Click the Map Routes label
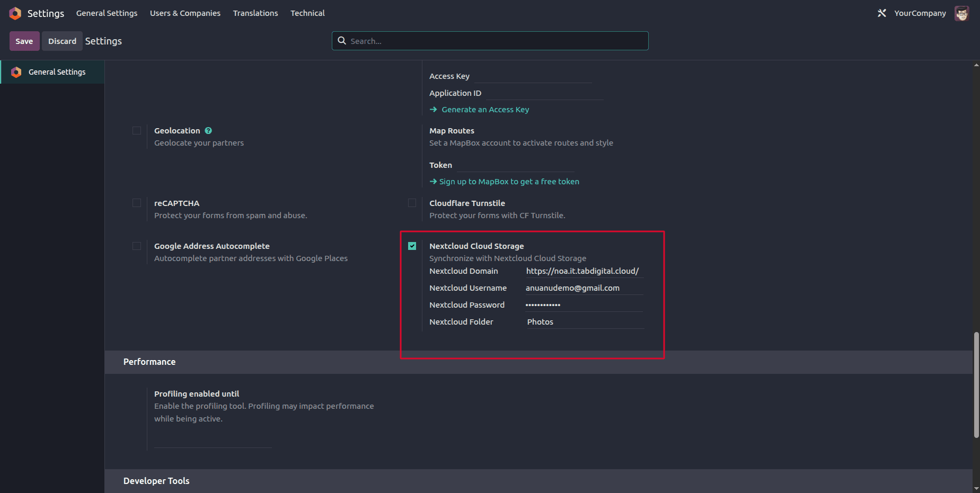Viewport: 980px width, 493px height. point(452,131)
